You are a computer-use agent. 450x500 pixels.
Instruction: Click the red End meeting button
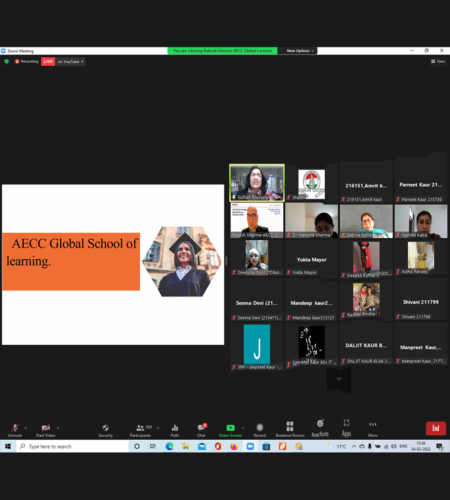[436, 428]
